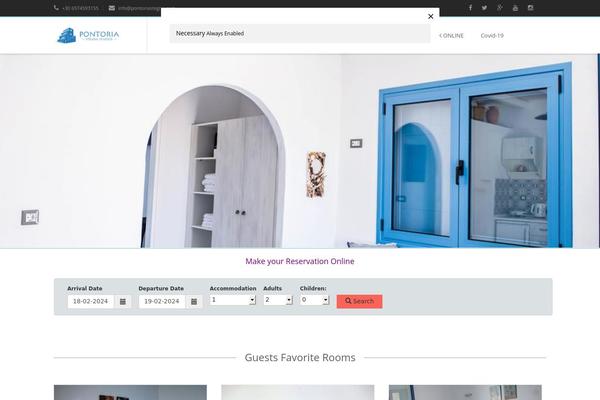Open the Instagram social icon
Image resolution: width=600 pixels, height=400 pixels.
530,8
